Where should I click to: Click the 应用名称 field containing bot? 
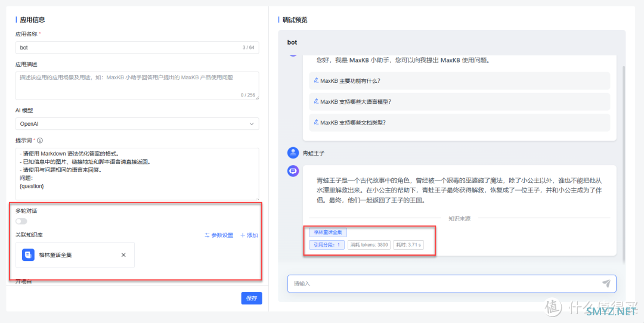pos(137,48)
